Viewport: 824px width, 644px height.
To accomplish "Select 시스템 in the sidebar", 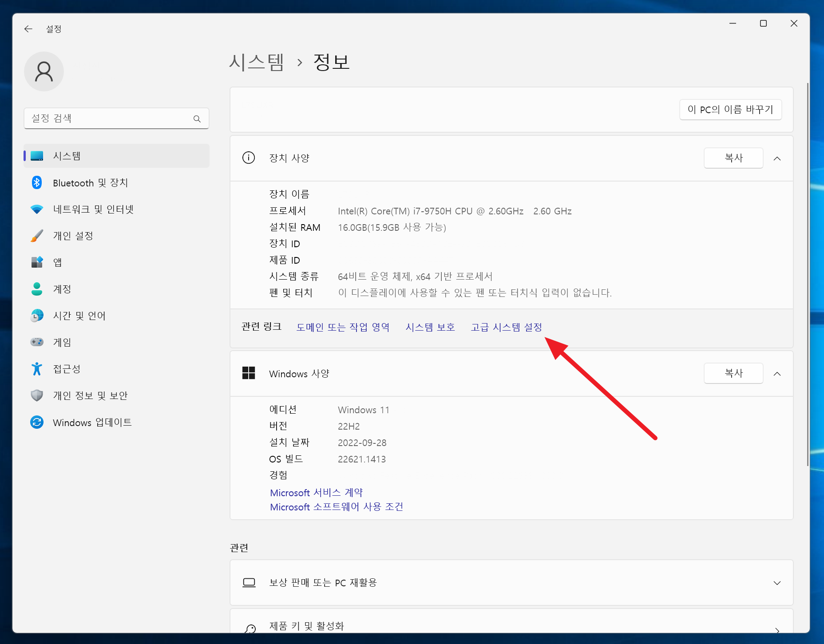I will (116, 156).
